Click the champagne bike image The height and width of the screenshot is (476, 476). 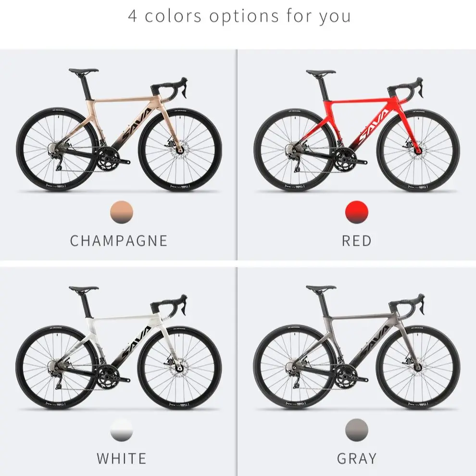(119, 130)
